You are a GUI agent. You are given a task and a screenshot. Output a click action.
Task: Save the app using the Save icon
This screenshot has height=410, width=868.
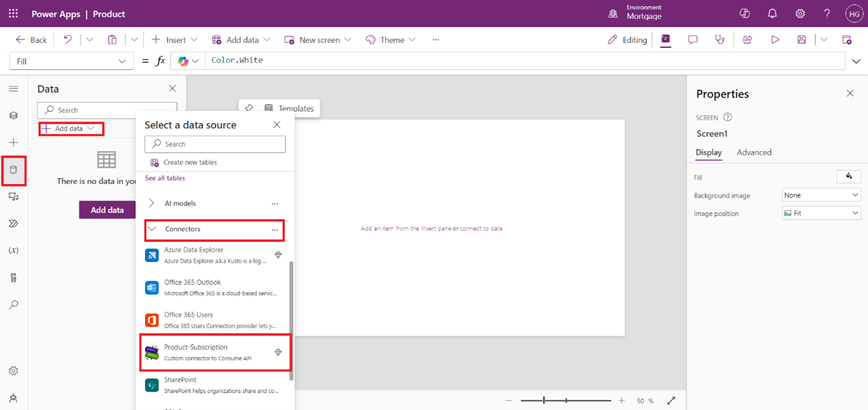802,39
